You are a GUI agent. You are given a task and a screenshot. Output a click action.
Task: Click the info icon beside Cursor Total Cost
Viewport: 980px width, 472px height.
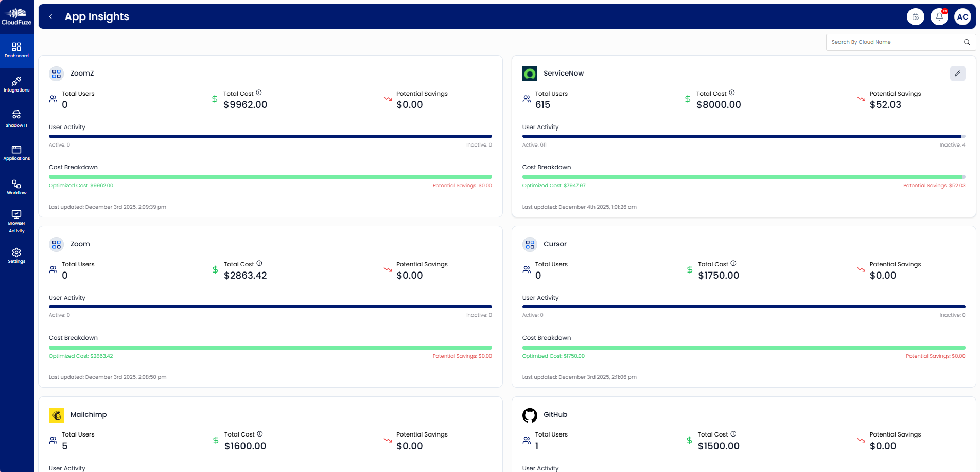733,263
